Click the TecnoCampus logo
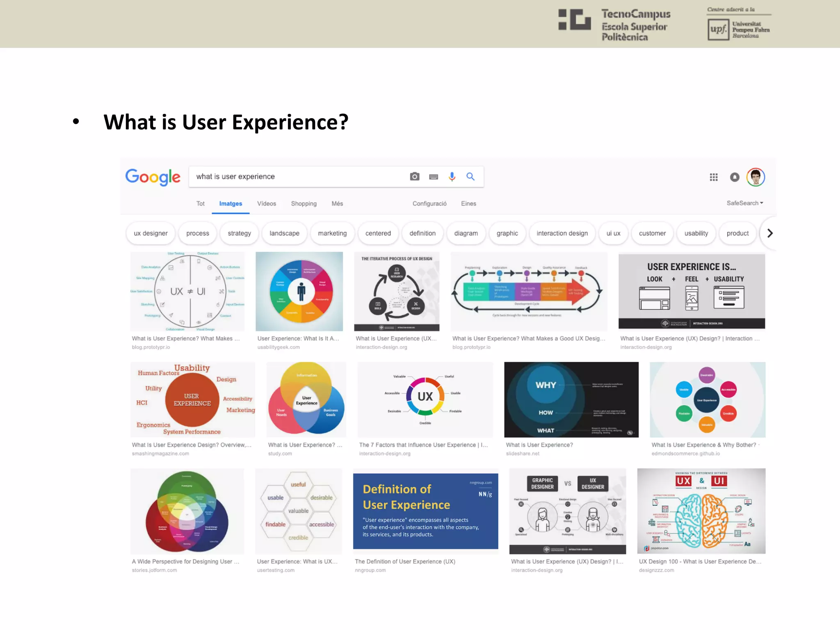Viewport: 840px width, 630px height. coord(614,25)
